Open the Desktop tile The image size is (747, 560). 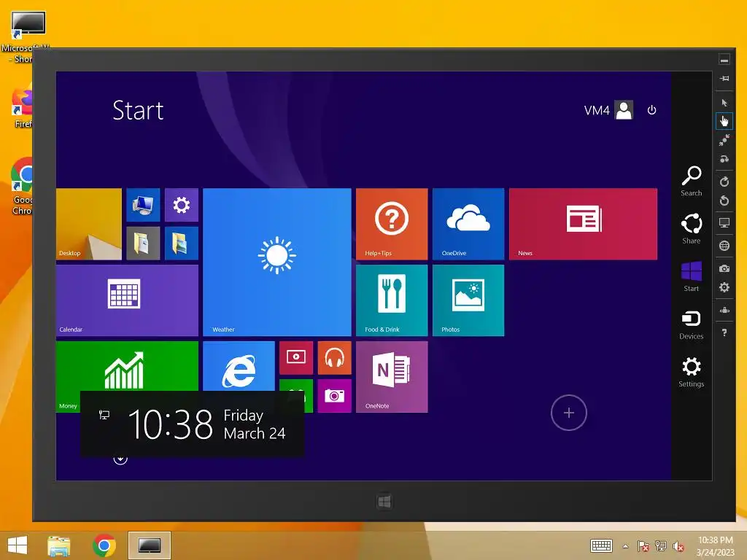click(88, 224)
